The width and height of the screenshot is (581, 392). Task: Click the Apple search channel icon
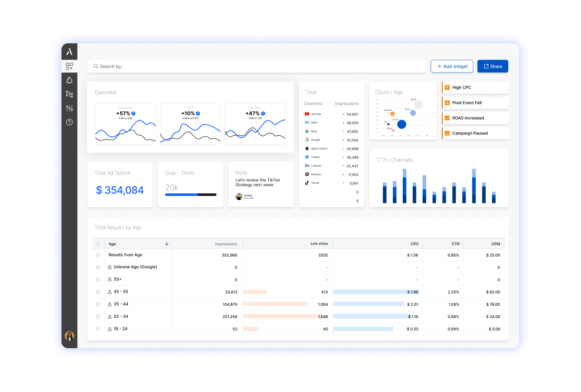click(x=307, y=148)
